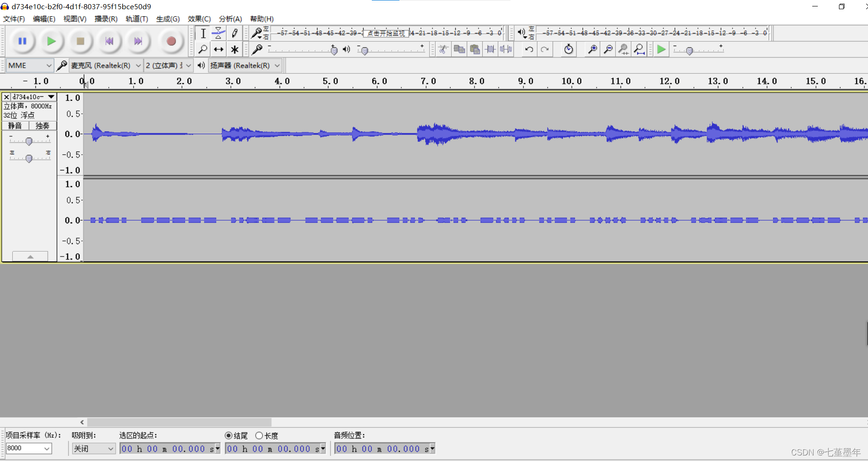868x461 pixels.
Task: Skip to end of track
Action: pos(138,41)
